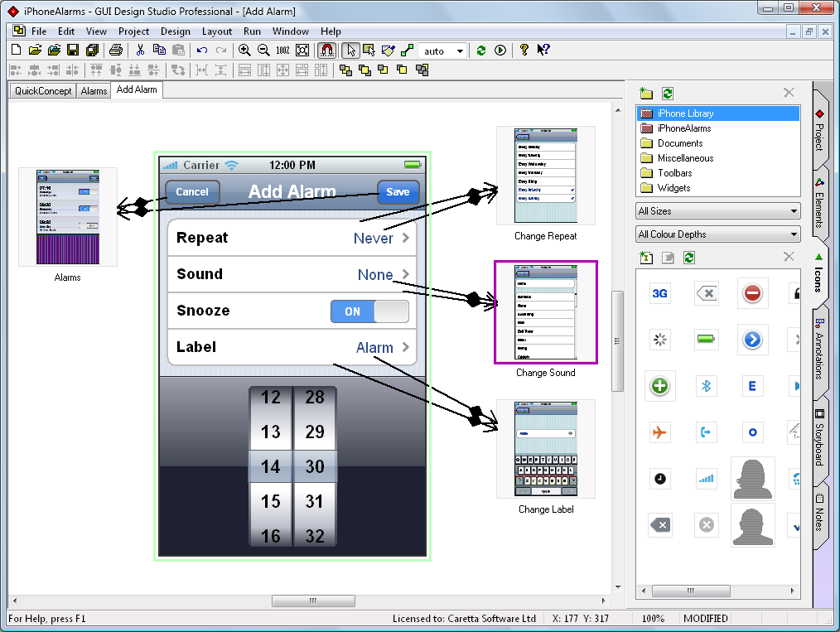This screenshot has height=632, width=840.
Task: Click the Cancel button in the Add Alarm screen
Action: pos(191,191)
